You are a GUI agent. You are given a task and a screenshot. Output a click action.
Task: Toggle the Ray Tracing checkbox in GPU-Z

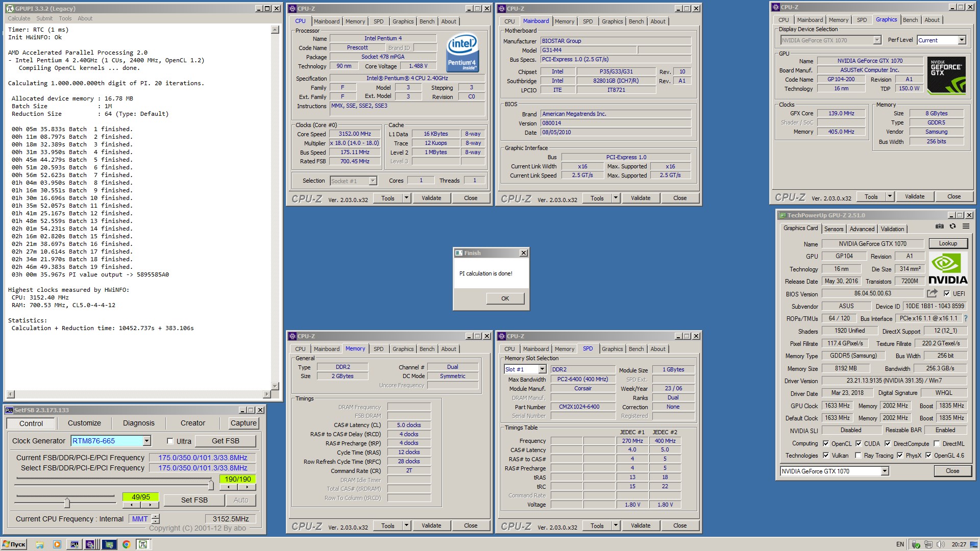(858, 456)
